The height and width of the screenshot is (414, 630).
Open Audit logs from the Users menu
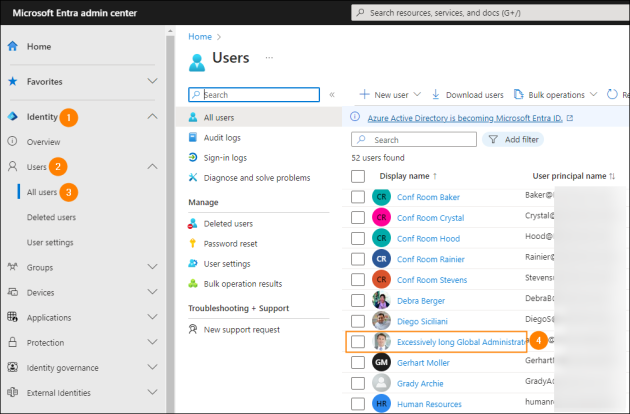(222, 138)
